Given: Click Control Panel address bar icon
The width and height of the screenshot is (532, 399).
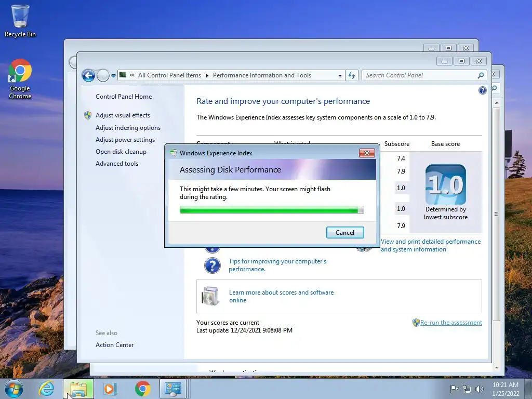Looking at the screenshot, I should (123, 75).
